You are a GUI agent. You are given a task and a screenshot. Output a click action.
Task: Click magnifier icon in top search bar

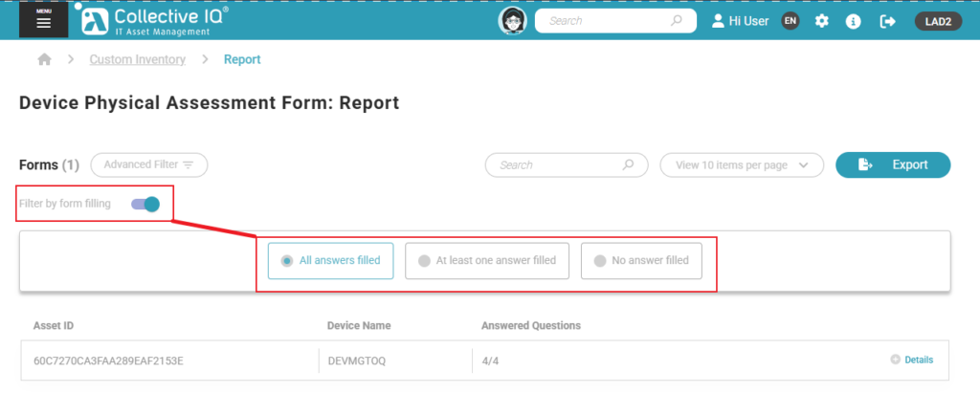(x=677, y=20)
